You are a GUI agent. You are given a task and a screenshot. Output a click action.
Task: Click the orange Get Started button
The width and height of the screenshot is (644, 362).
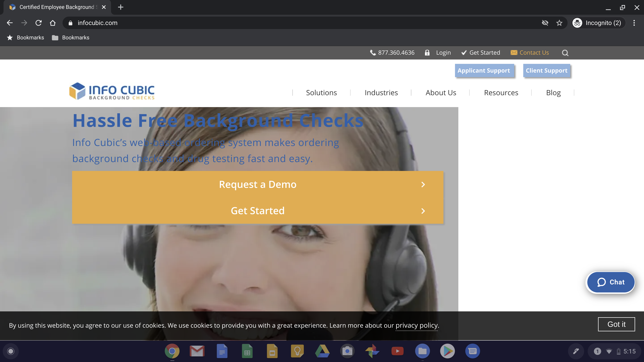pyautogui.click(x=258, y=211)
